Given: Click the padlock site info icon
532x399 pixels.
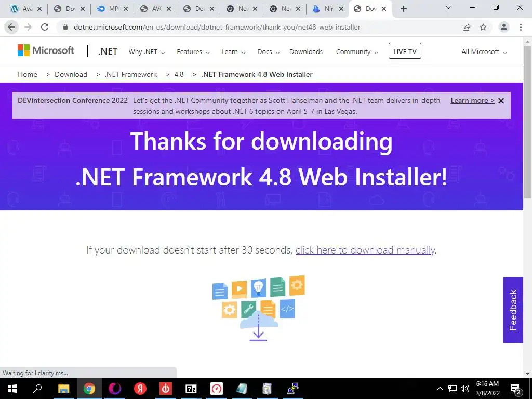Looking at the screenshot, I should (x=66, y=27).
